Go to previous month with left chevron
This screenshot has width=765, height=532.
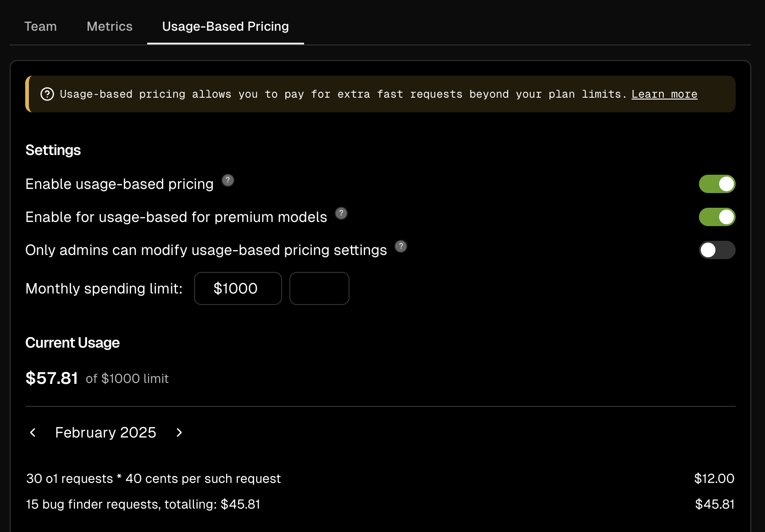point(33,432)
